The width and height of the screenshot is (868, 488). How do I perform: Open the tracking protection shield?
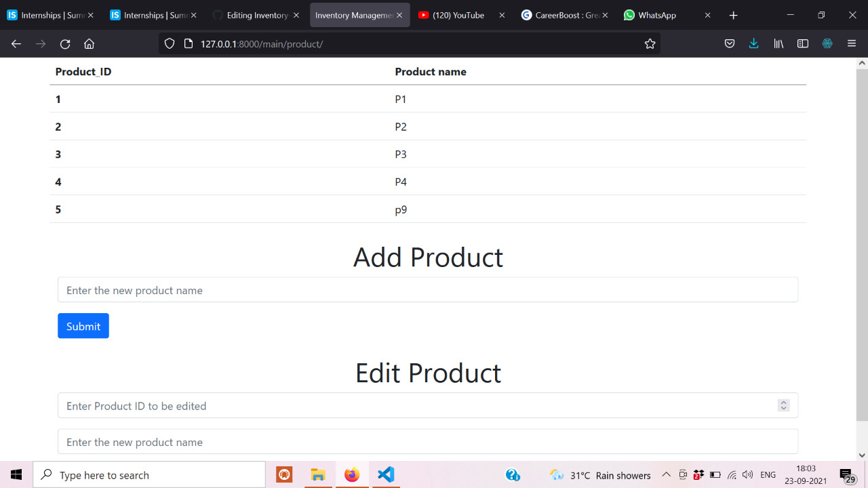click(170, 43)
